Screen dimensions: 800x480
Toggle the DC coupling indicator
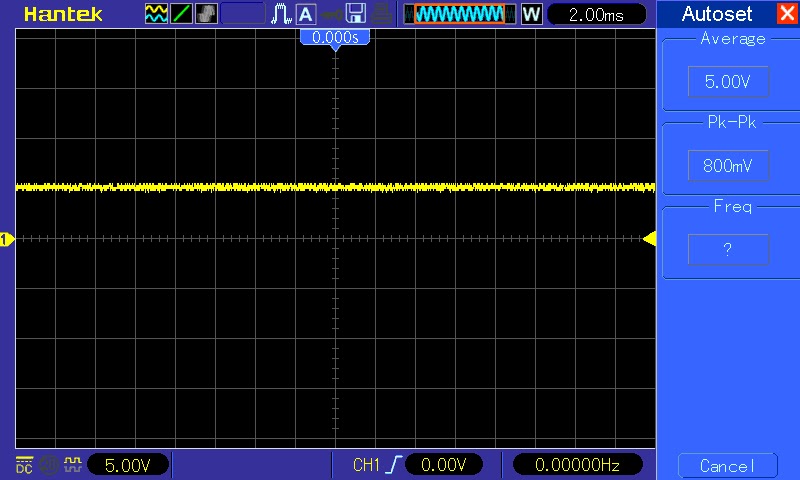click(x=25, y=465)
